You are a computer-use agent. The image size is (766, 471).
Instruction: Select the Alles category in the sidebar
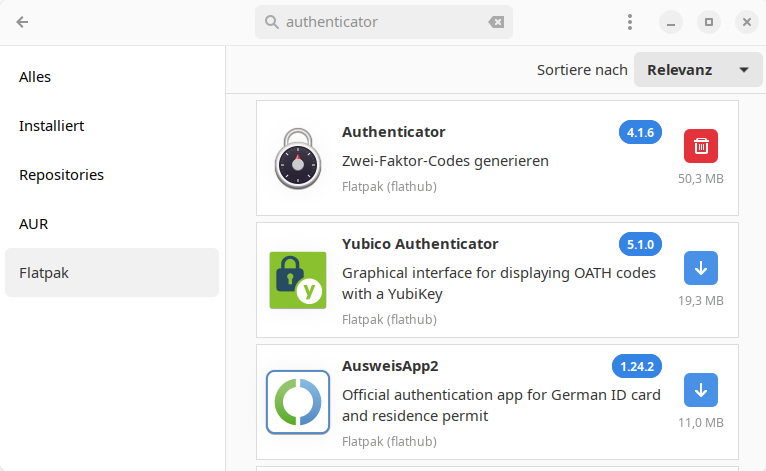35,77
